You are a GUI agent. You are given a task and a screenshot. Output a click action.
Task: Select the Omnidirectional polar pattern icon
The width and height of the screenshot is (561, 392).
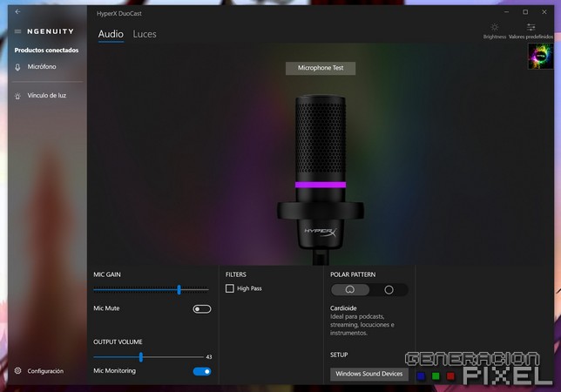(x=389, y=290)
